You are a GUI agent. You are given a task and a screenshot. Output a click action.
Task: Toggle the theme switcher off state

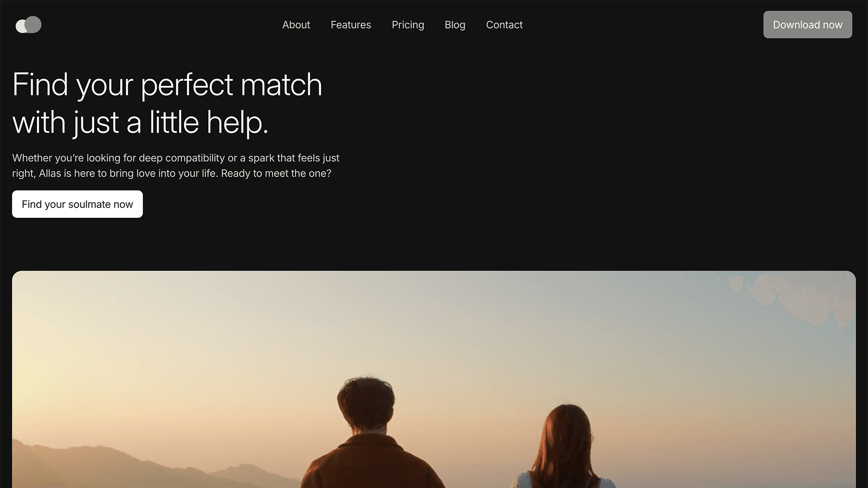pos(28,24)
